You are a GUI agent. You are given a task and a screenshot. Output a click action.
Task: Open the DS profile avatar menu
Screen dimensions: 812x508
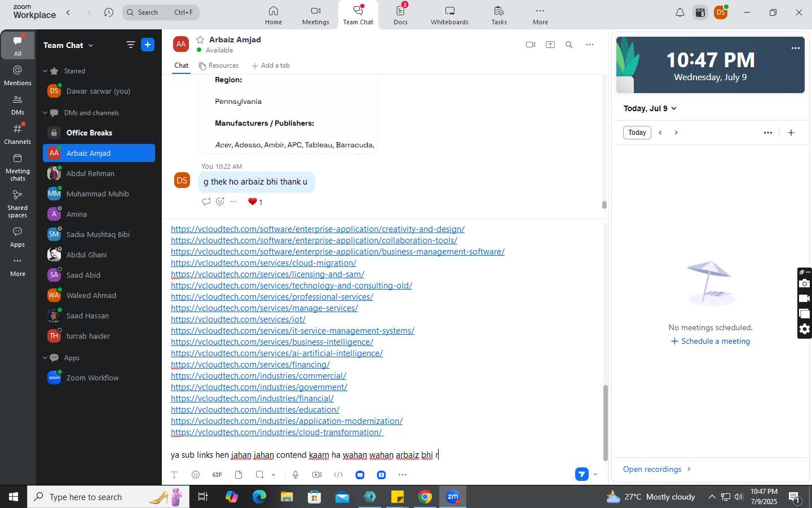(x=721, y=12)
